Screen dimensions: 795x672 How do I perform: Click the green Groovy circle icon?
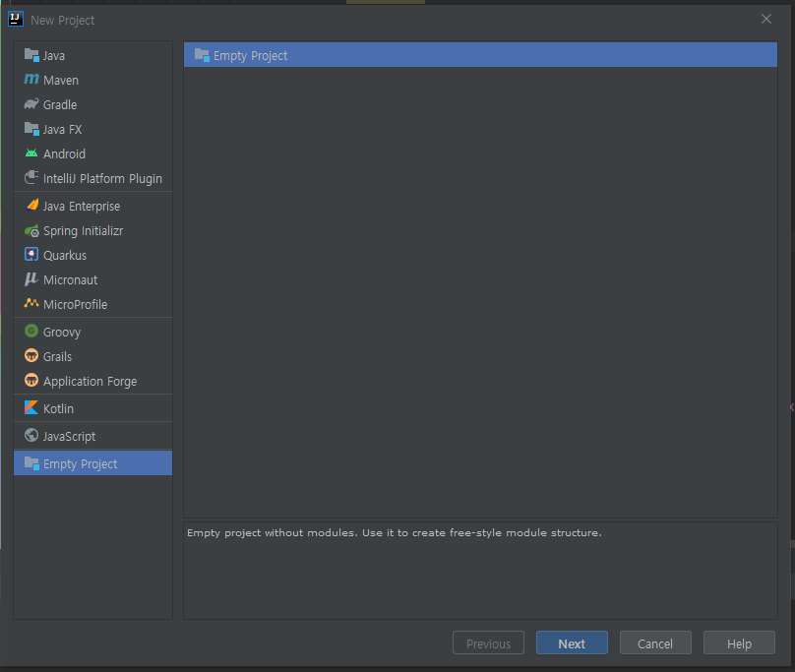click(x=31, y=332)
